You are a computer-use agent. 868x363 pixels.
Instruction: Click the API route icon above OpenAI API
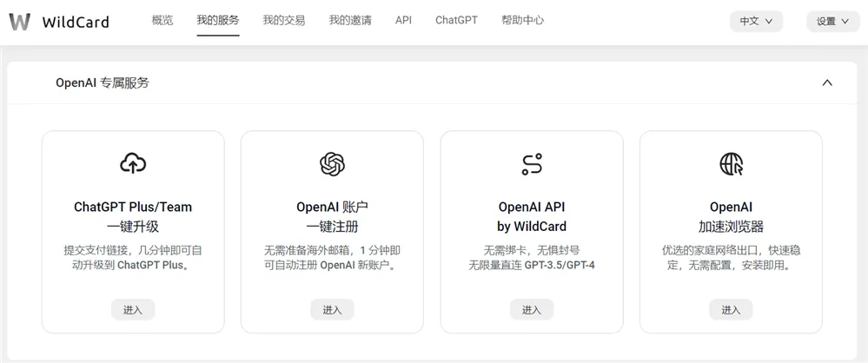[532, 163]
